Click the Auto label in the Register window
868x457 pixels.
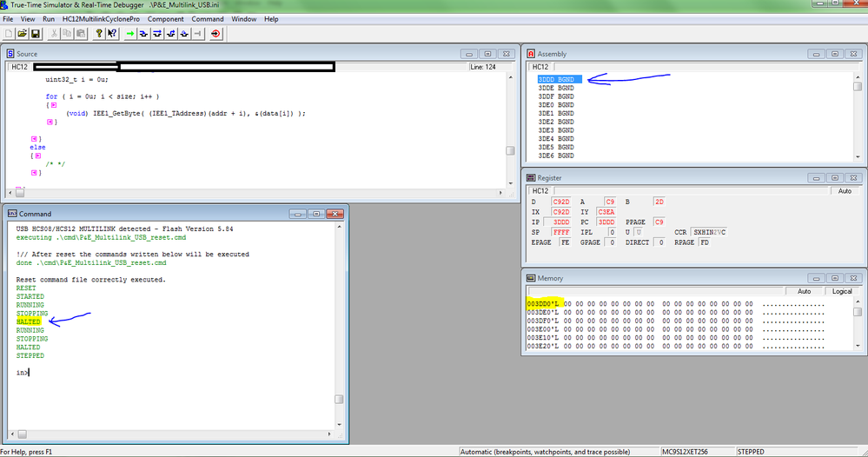point(845,191)
